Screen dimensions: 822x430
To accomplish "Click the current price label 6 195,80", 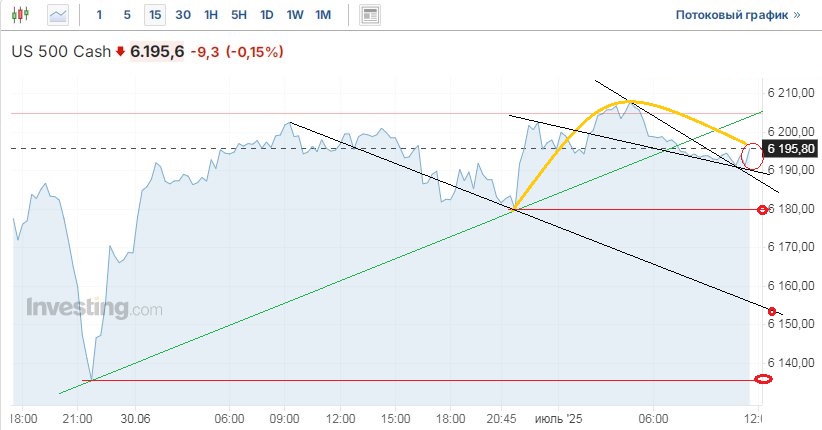I will click(x=791, y=149).
